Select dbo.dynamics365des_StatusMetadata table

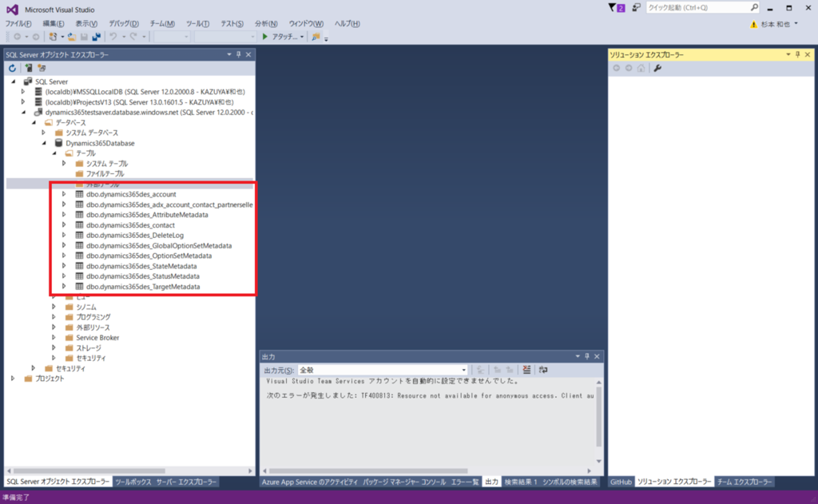pyautogui.click(x=143, y=276)
